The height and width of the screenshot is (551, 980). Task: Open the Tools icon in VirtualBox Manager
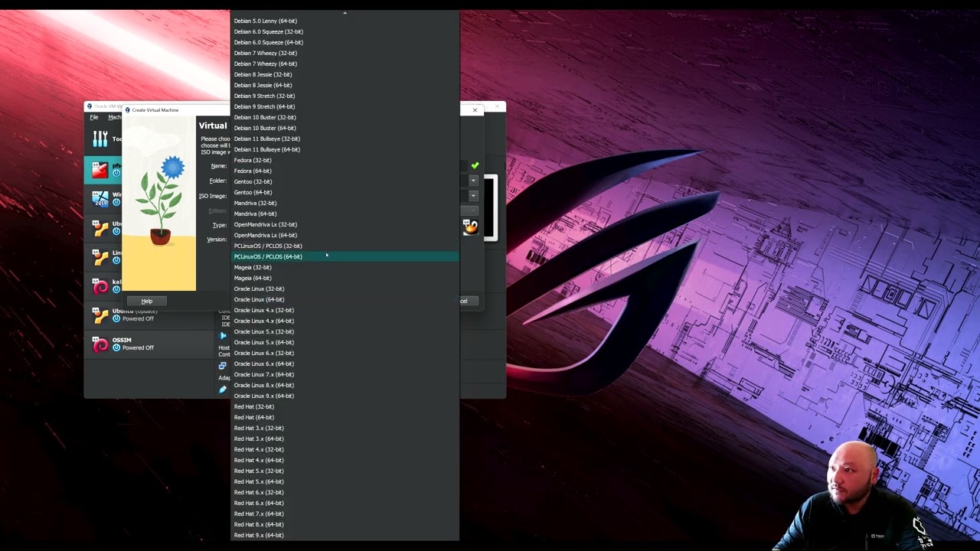[100, 139]
